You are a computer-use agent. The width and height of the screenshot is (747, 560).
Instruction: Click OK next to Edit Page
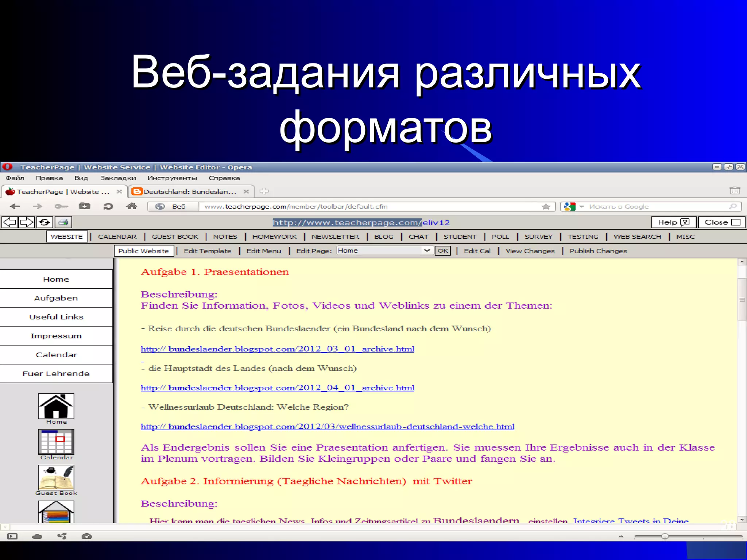pos(443,250)
